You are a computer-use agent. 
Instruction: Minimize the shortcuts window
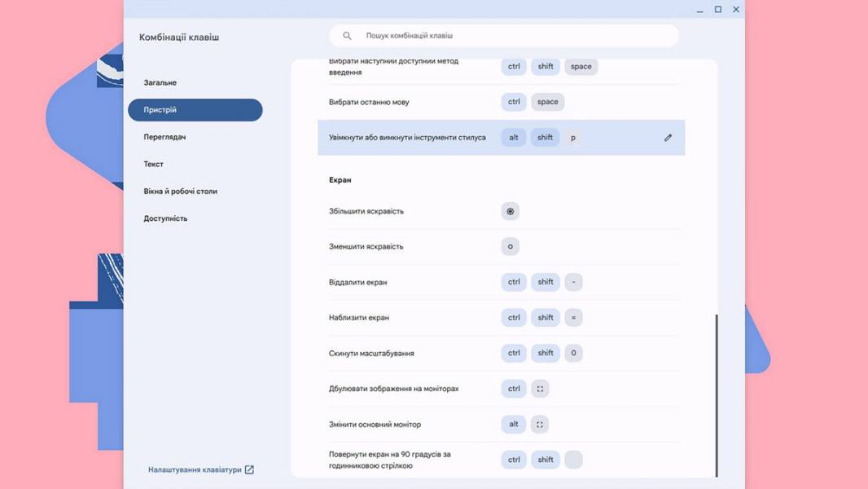point(699,10)
